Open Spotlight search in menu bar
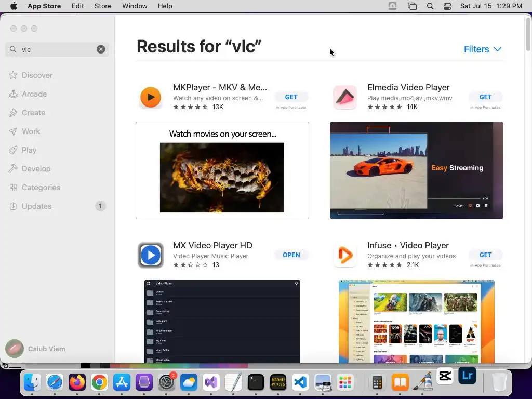This screenshot has height=399, width=532. pos(430,6)
